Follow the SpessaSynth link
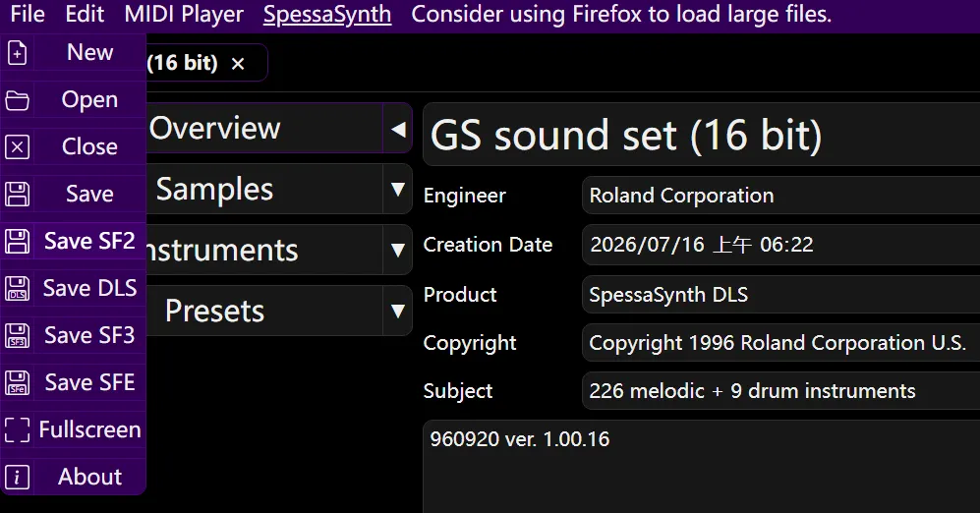The height and width of the screenshot is (513, 980). click(327, 15)
